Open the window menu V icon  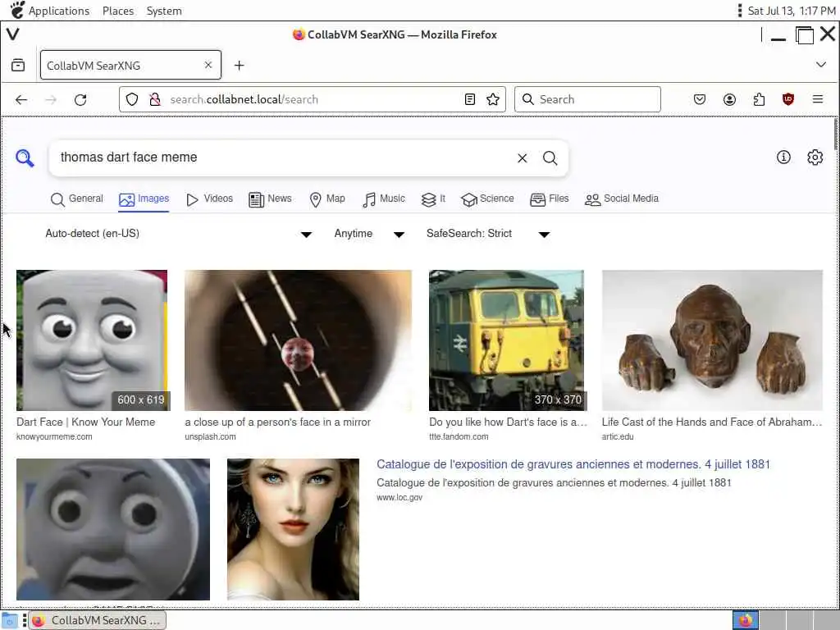click(x=13, y=34)
